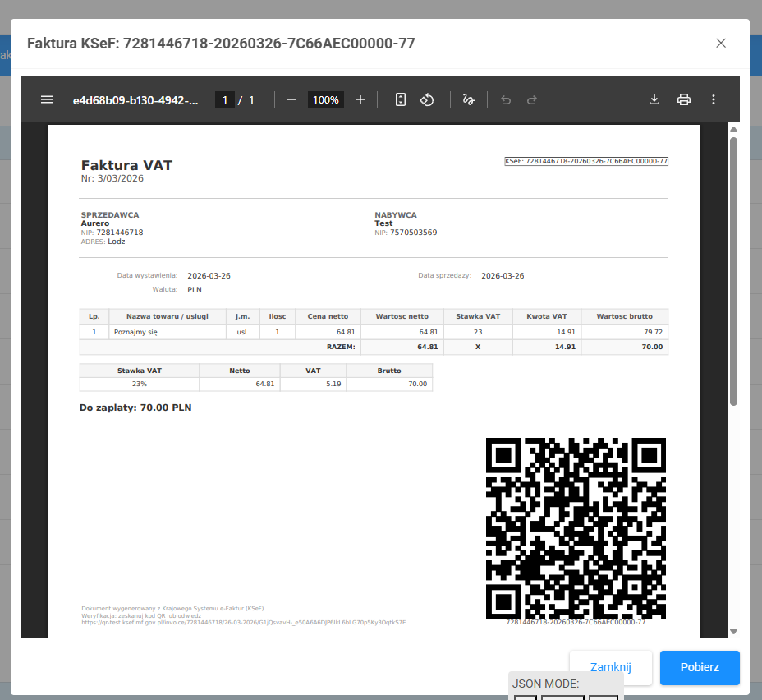
Task: Click the 100% zoom level field
Action: [x=326, y=100]
